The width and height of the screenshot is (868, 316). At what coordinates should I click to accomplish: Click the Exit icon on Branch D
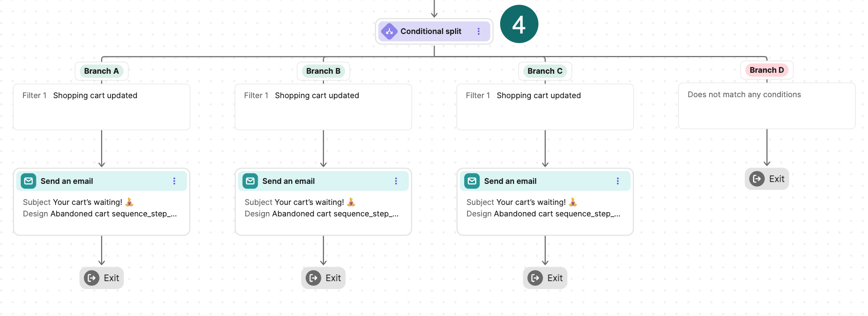pos(756,179)
